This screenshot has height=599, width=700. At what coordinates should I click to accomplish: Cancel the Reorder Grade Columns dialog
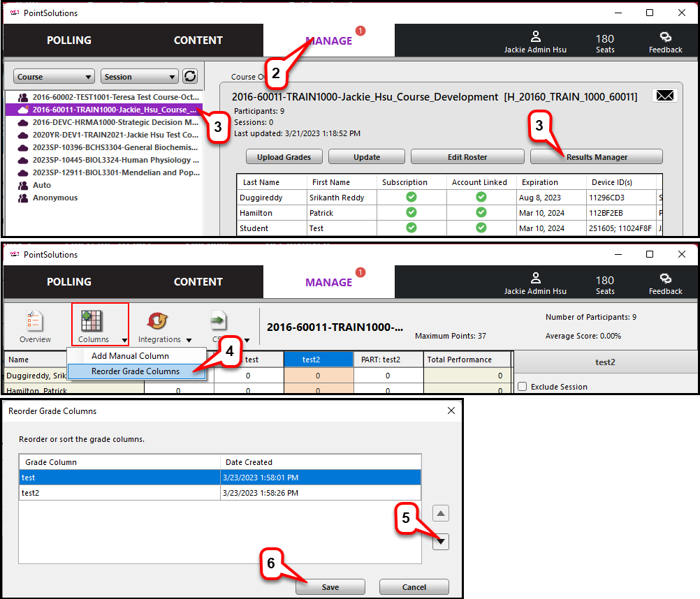coord(414,587)
